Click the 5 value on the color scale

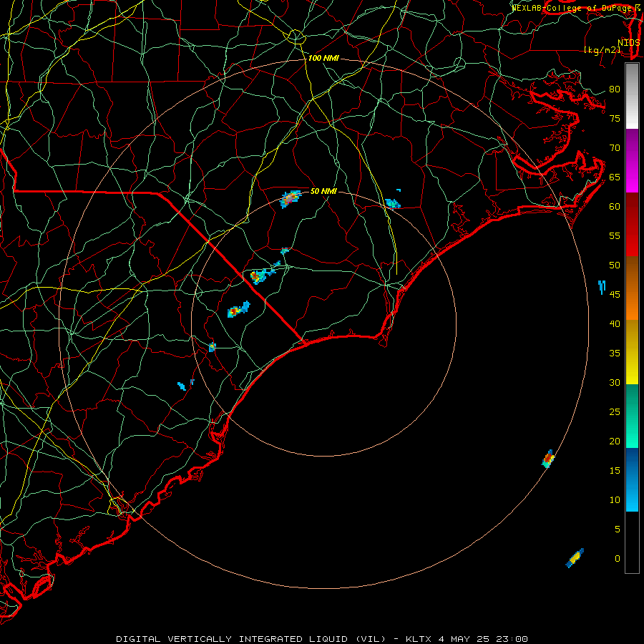(618, 530)
